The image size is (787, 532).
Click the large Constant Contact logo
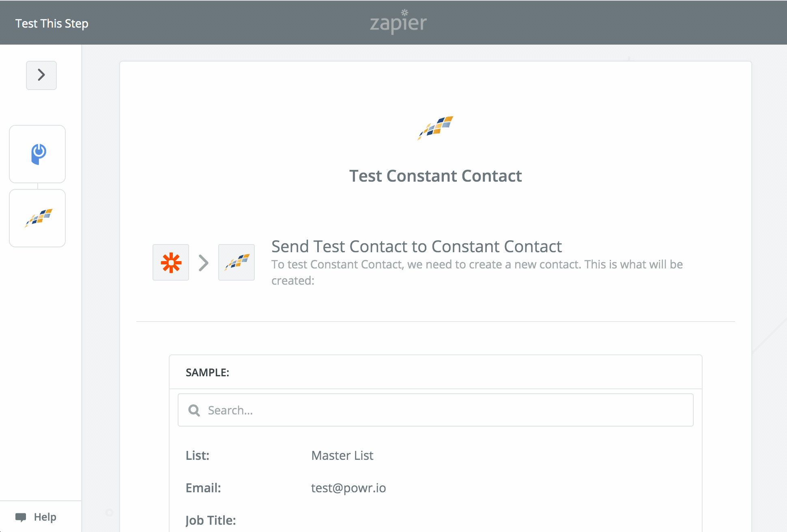pyautogui.click(x=435, y=127)
